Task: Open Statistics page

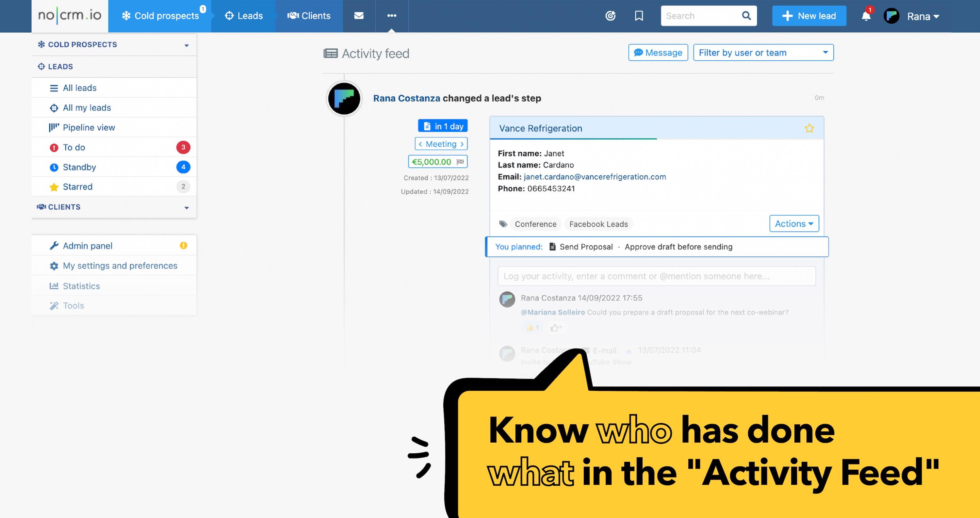Action: (114, 286)
